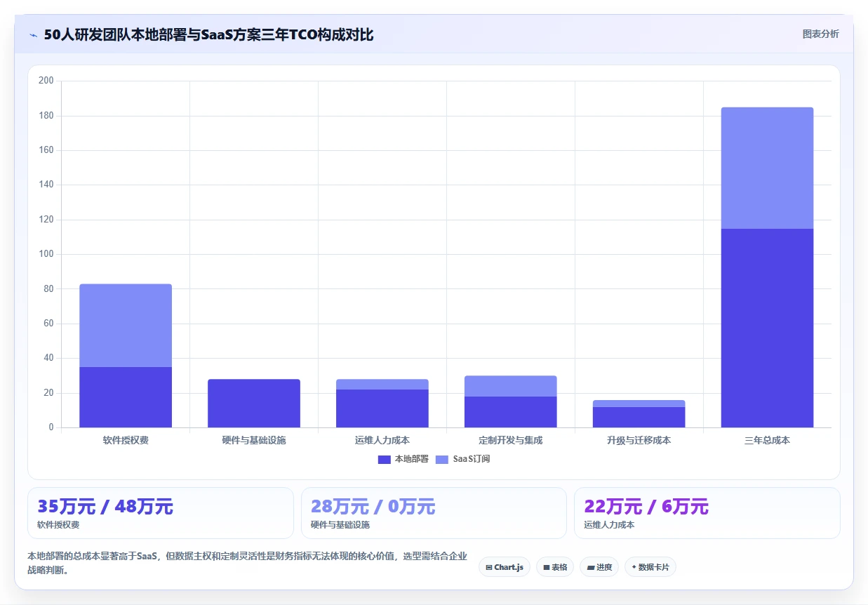Image resolution: width=868 pixels, height=605 pixels.
Task: Click the 本地部署 segment of 三年总成本 bar
Action: [768, 328]
